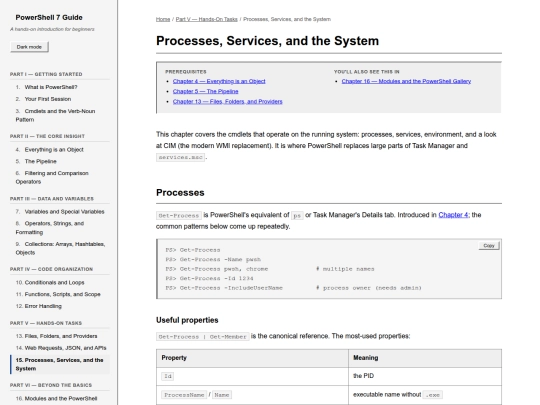Open the PowerShell 7 Guide home title
Image resolution: width=540 pixels, height=405 pixels.
49,18
